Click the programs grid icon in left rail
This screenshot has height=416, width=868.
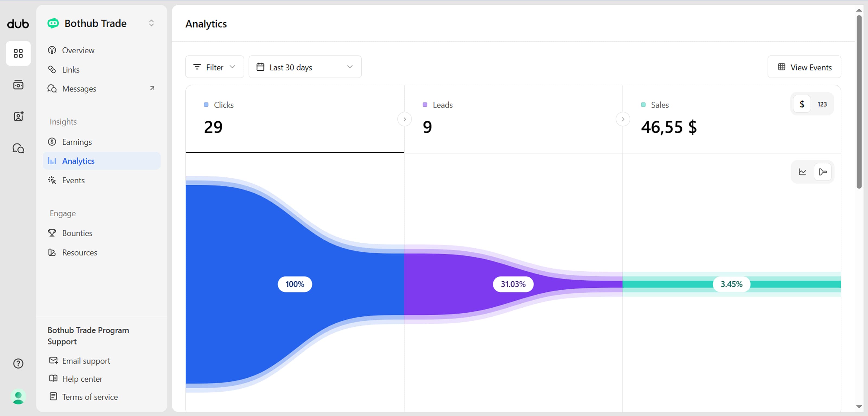(18, 53)
